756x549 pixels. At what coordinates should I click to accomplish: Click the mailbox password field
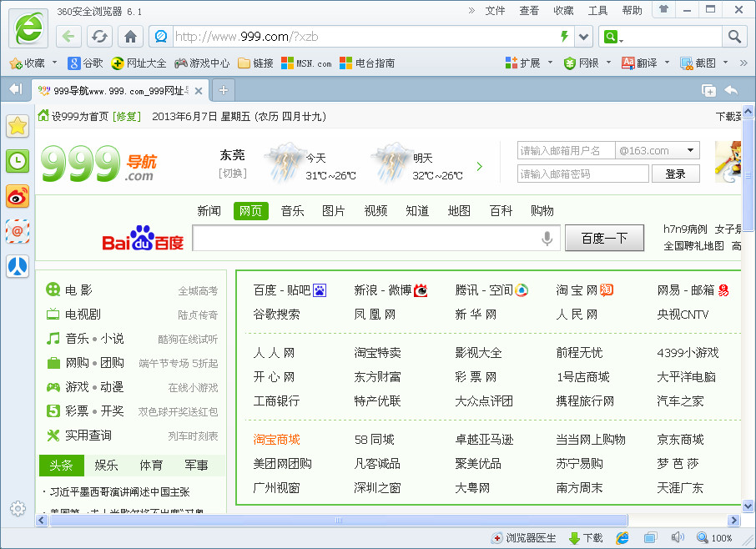(x=583, y=174)
